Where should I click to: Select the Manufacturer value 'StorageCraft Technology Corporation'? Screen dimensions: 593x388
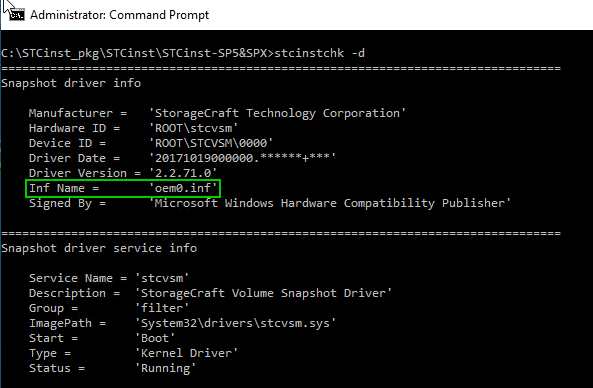(x=278, y=113)
